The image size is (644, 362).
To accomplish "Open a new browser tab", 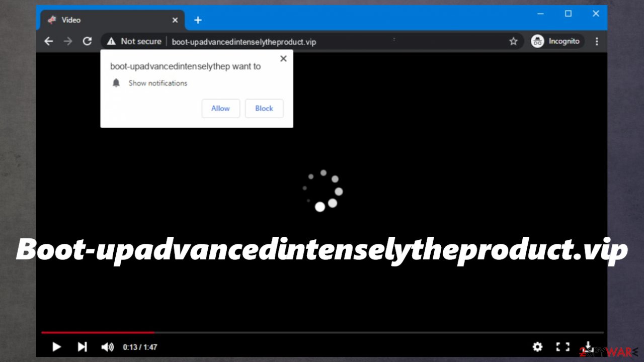I will 198,20.
